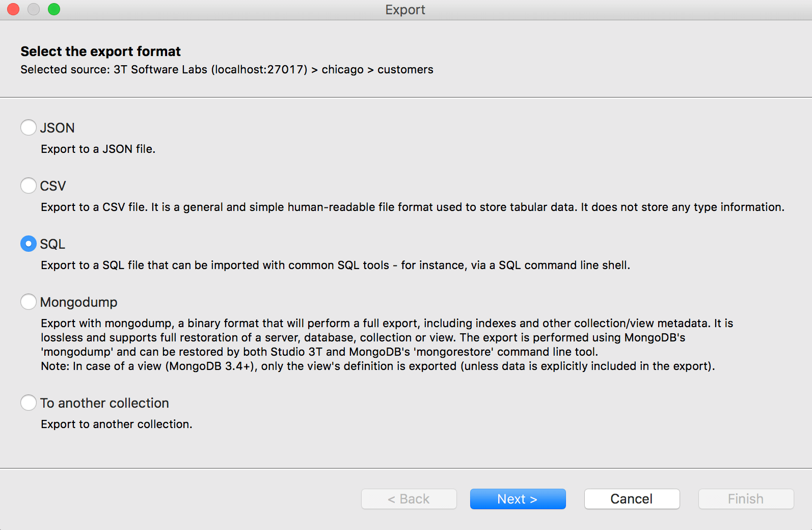This screenshot has height=530, width=812.
Task: Click the Back button
Action: tap(409, 499)
